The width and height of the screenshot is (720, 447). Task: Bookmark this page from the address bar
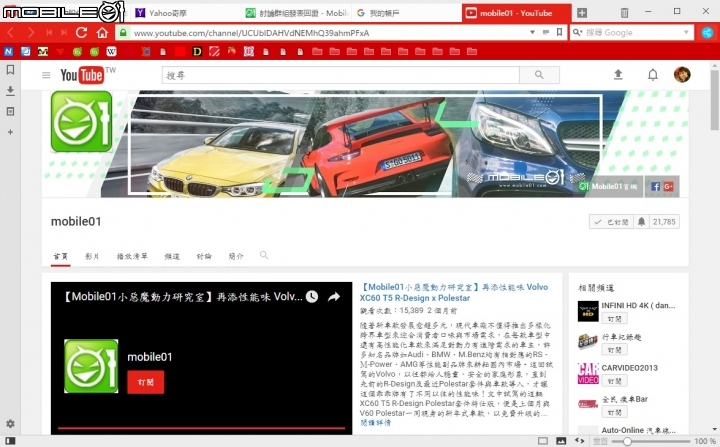[559, 32]
